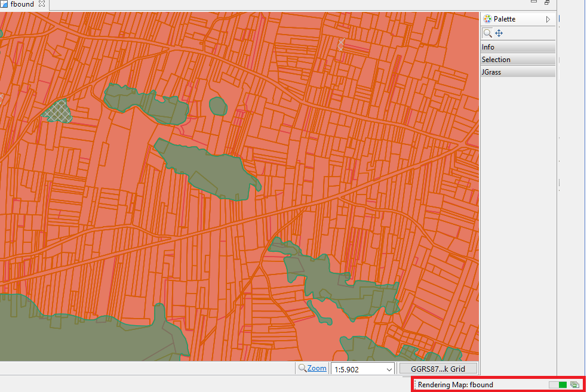
Task: Open the JGrass drawer
Action: point(518,72)
